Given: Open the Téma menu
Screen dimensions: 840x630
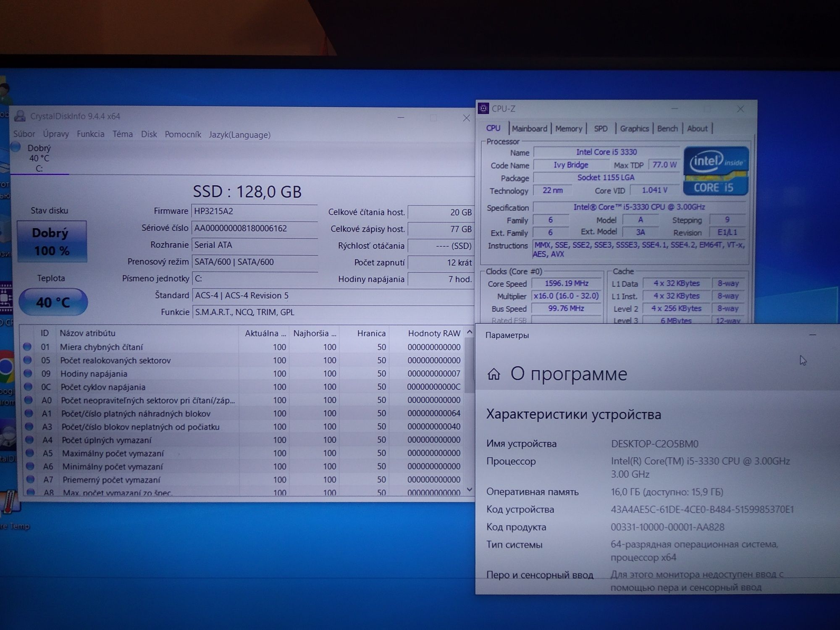Looking at the screenshot, I should (x=123, y=134).
